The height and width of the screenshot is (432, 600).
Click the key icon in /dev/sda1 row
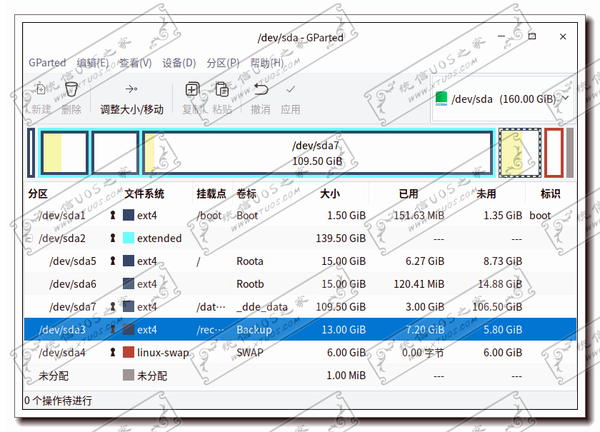click(x=112, y=215)
